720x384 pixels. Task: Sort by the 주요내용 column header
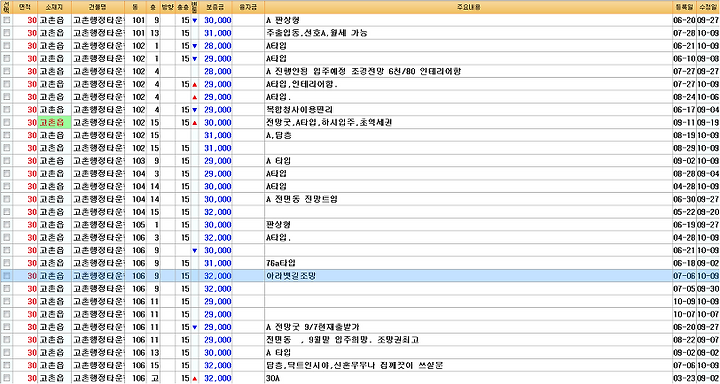(468, 7)
